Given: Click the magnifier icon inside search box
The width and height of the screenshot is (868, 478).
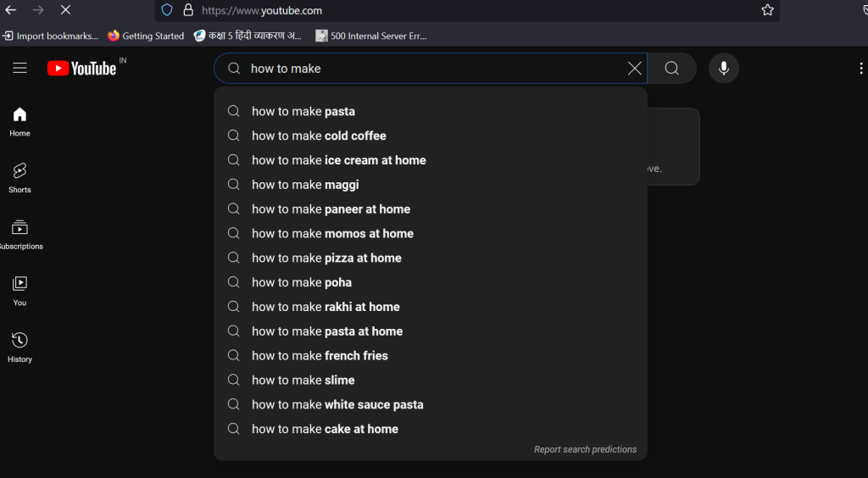Looking at the screenshot, I should 234,68.
